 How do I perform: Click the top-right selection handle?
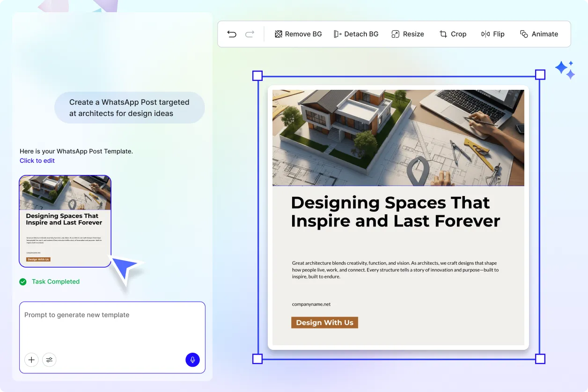540,75
